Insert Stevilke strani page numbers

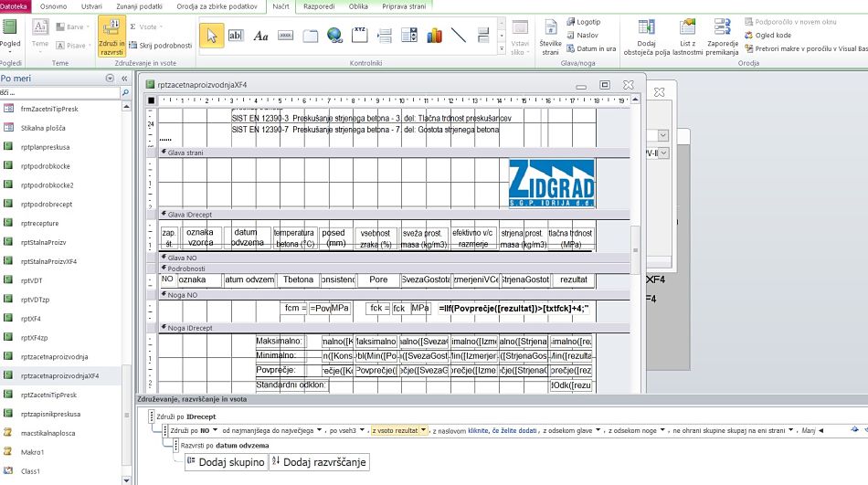pyautogui.click(x=550, y=37)
